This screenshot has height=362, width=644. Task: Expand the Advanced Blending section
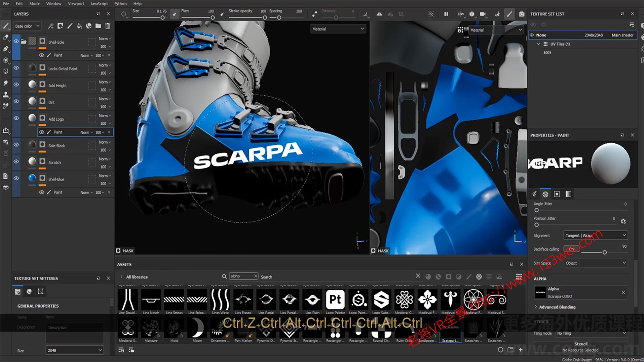pos(557,307)
